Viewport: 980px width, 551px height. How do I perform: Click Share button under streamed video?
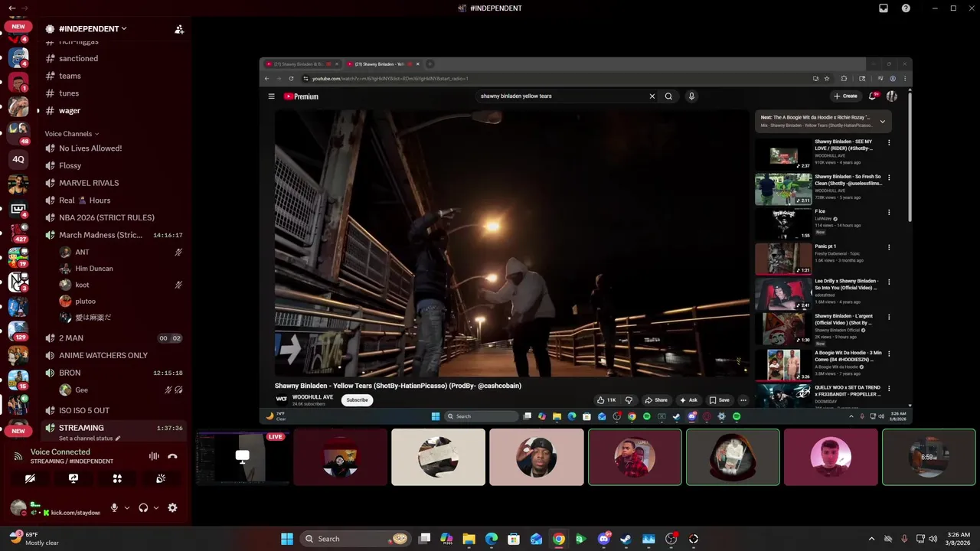pos(656,400)
